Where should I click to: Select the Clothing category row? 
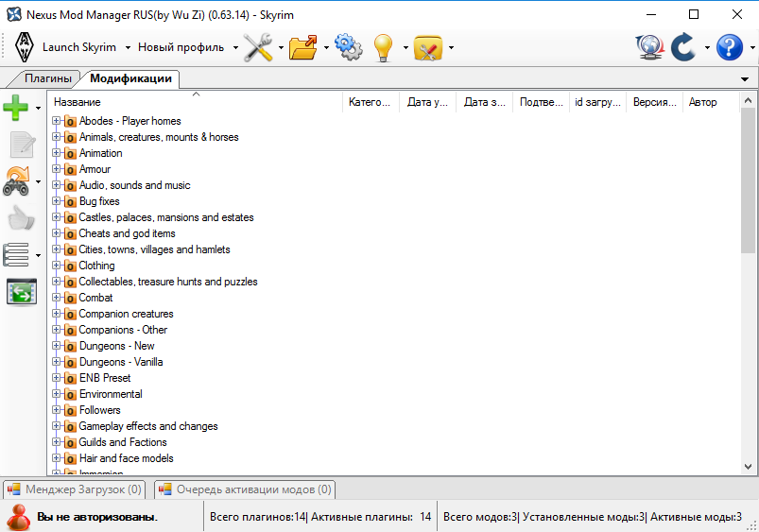tap(96, 266)
